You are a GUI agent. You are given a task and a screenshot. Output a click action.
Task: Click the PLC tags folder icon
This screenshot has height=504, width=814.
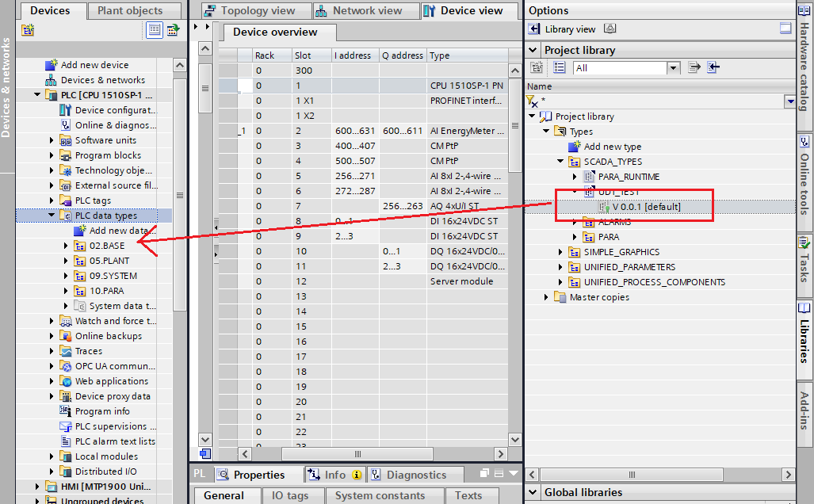pyautogui.click(x=66, y=200)
